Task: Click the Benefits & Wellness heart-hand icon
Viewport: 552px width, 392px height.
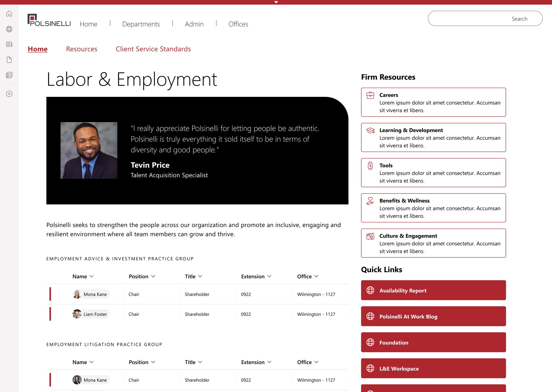Action: tap(370, 201)
